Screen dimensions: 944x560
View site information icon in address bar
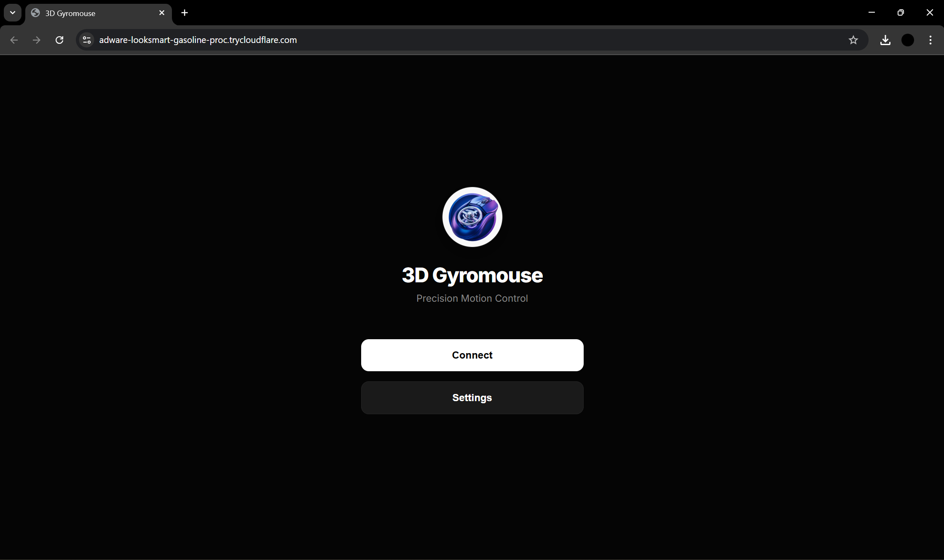pos(87,40)
